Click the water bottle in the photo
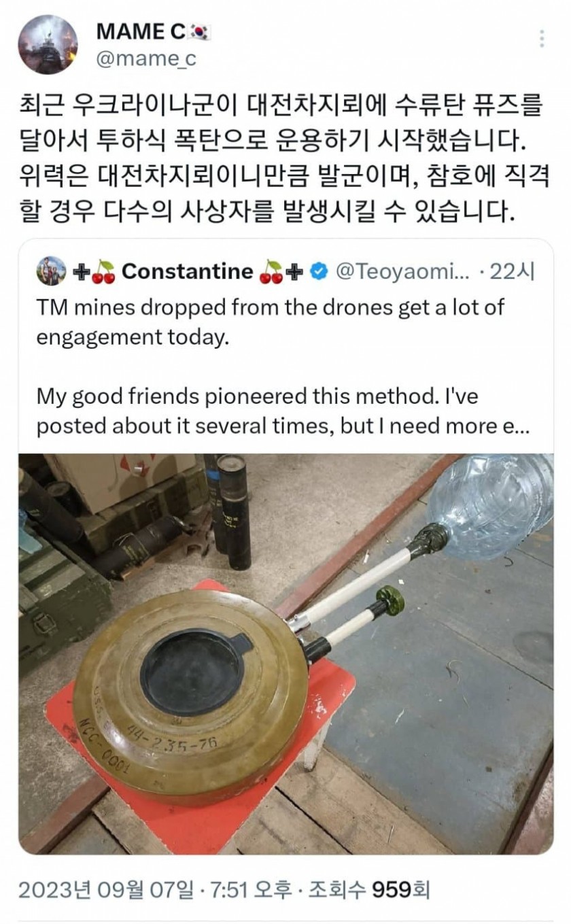The width and height of the screenshot is (571, 924). point(489,502)
